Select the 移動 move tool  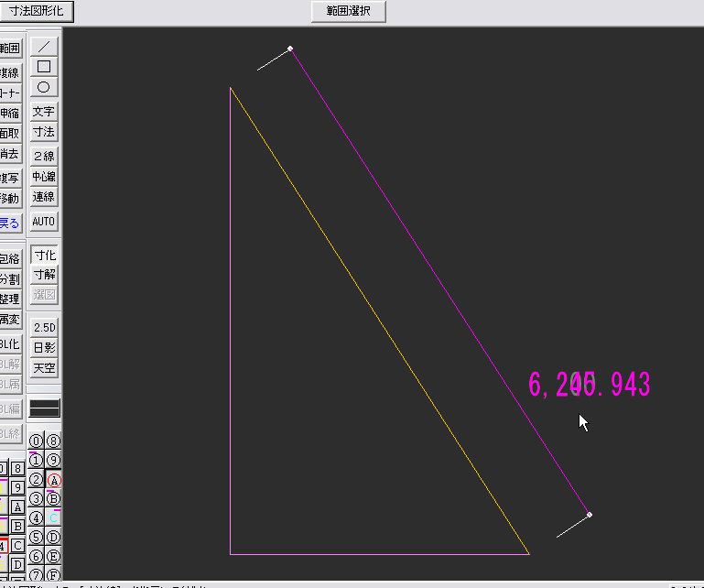pyautogui.click(x=10, y=198)
